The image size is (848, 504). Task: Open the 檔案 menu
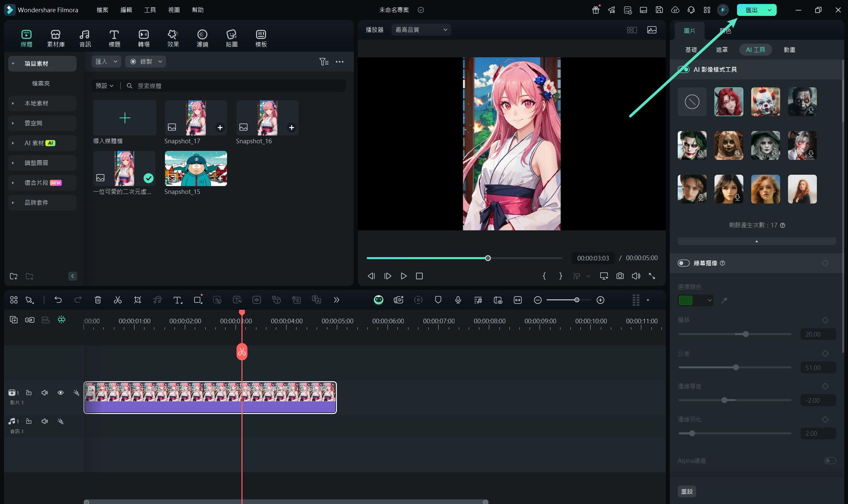(102, 10)
